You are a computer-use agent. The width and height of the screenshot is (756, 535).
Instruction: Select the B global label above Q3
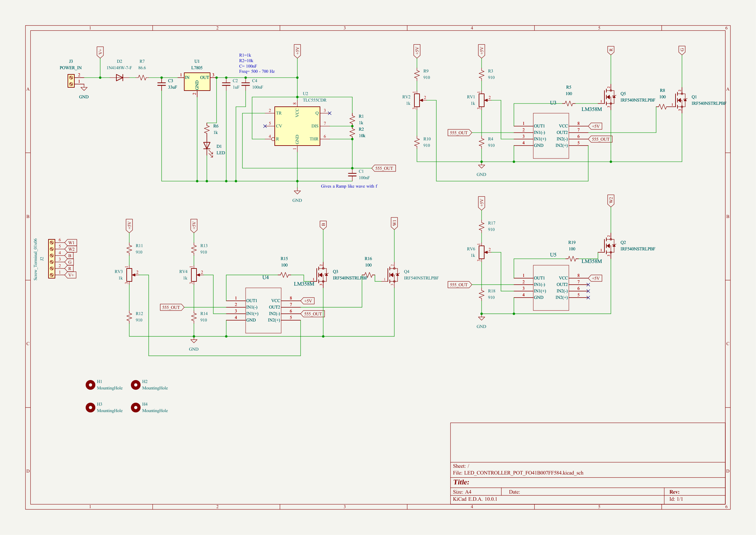pos(323,225)
